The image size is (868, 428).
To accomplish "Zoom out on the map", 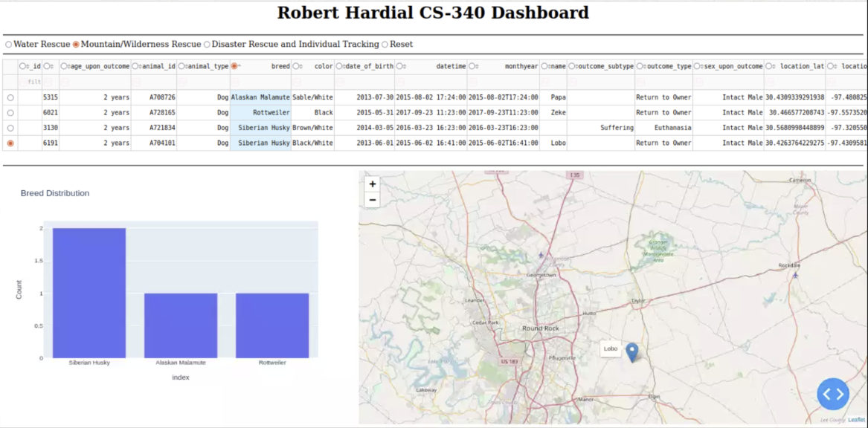I will 373,200.
